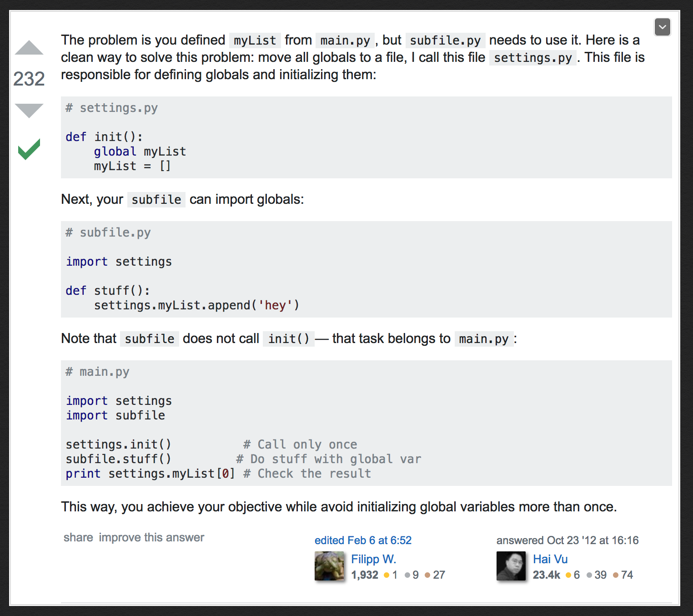Click the vote count 232
693x616 pixels.
pos(29,79)
